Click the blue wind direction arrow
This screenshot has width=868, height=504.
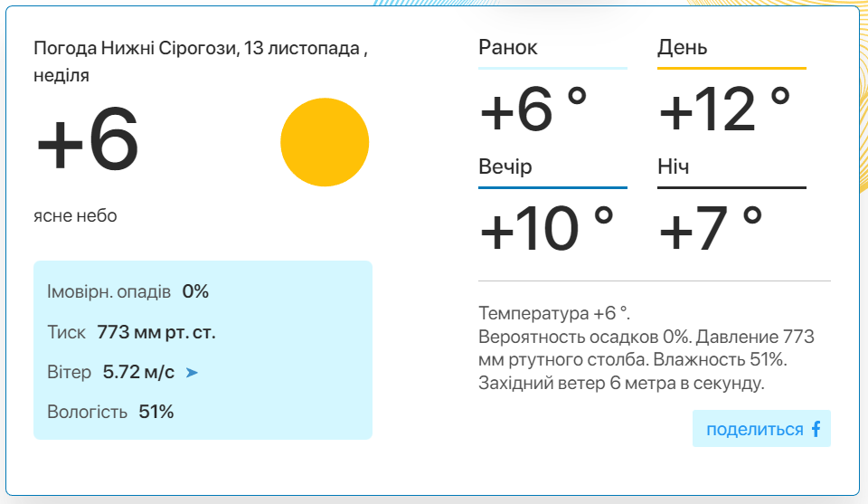(x=192, y=373)
